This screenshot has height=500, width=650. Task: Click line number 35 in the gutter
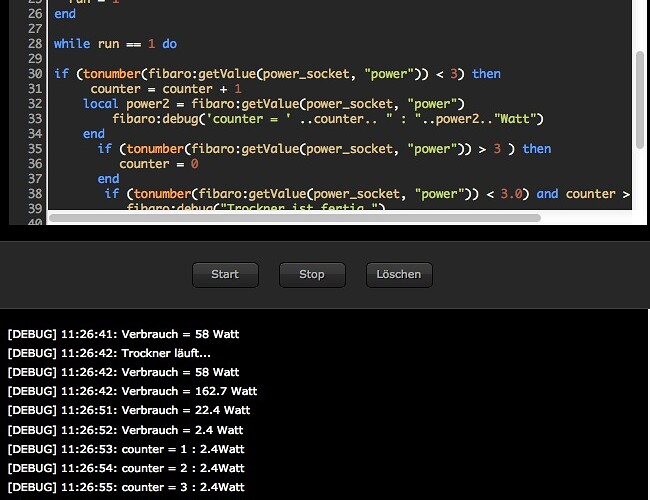pyautogui.click(x=35, y=149)
